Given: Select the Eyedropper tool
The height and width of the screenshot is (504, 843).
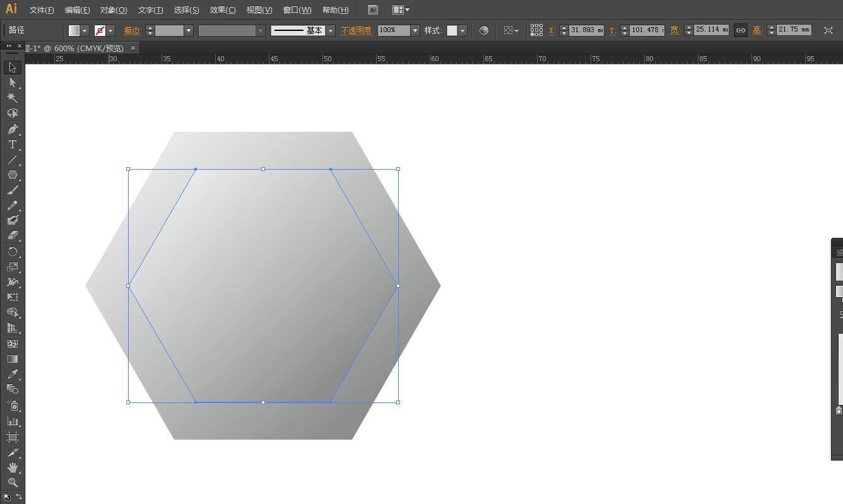Looking at the screenshot, I should [11, 374].
